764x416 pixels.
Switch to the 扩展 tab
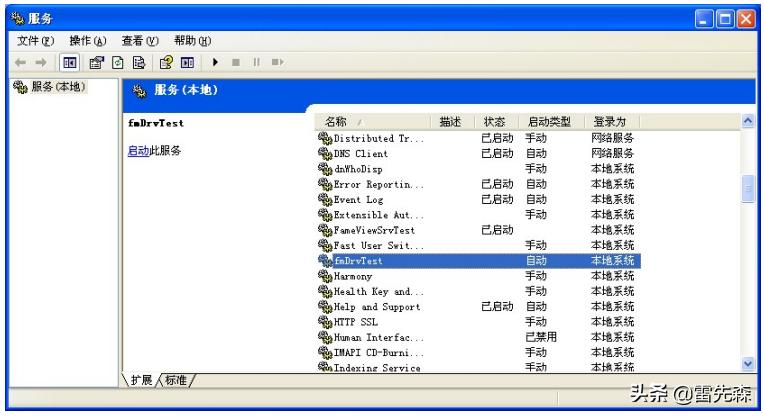click(141, 380)
